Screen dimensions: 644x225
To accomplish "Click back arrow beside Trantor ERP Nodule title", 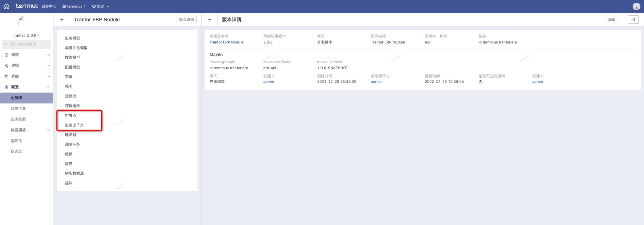I will [x=62, y=19].
